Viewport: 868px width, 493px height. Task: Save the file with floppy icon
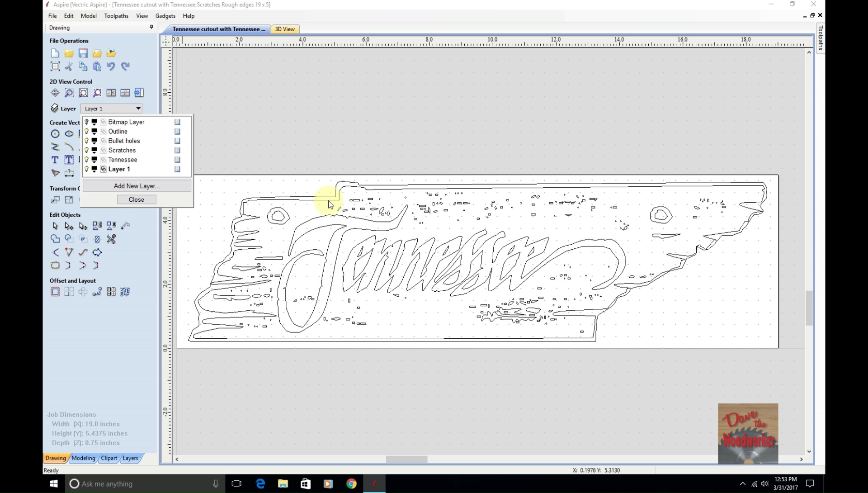(83, 53)
